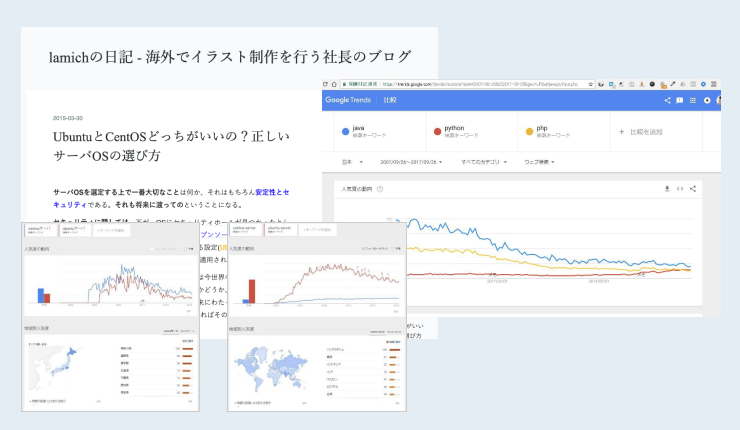This screenshot has width=740, height=430.
Task: Click the Google Trends logo
Action: click(x=348, y=100)
